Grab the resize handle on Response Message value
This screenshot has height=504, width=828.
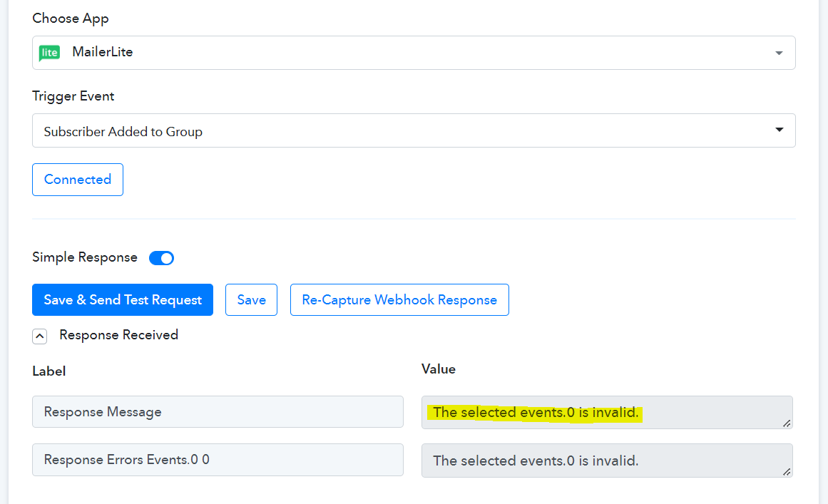786,423
